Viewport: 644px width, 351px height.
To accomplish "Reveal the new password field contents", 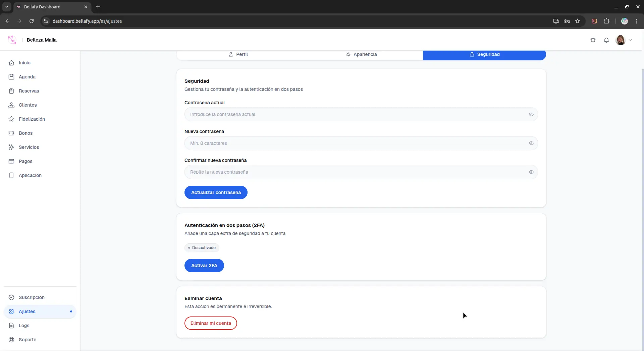I will click(x=531, y=143).
